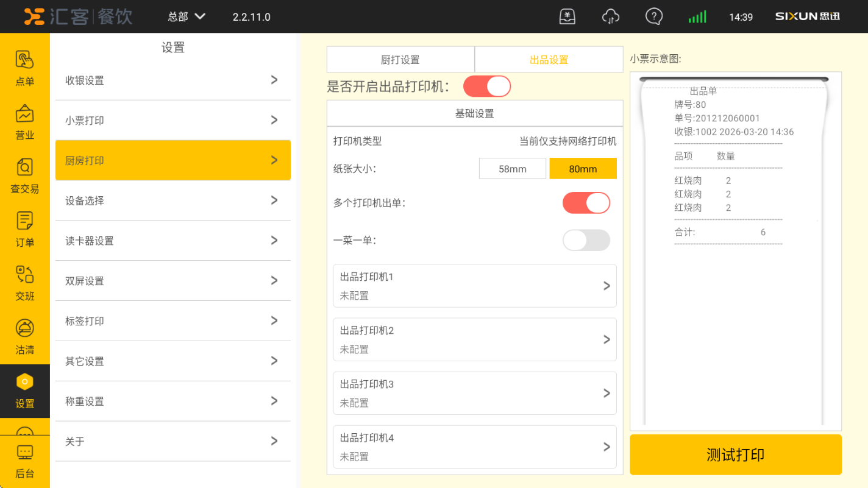Enable the 一菜一单 toggle
This screenshot has height=488, width=868.
(x=586, y=240)
